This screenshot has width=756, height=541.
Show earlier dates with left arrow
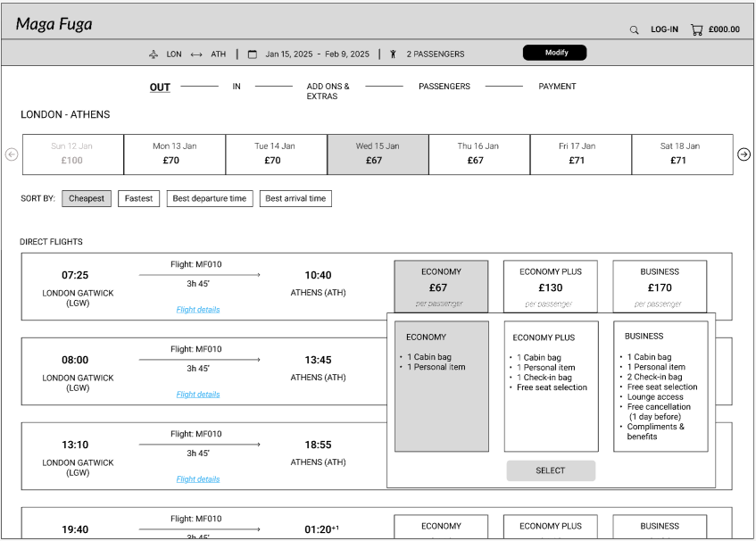pos(12,154)
